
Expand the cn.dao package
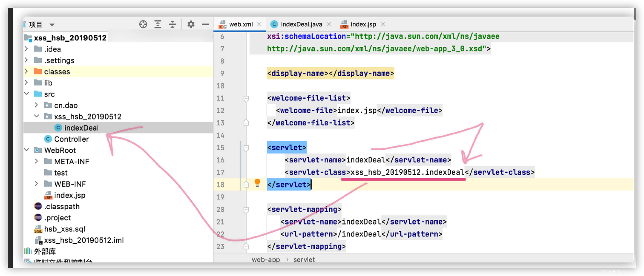coord(36,105)
